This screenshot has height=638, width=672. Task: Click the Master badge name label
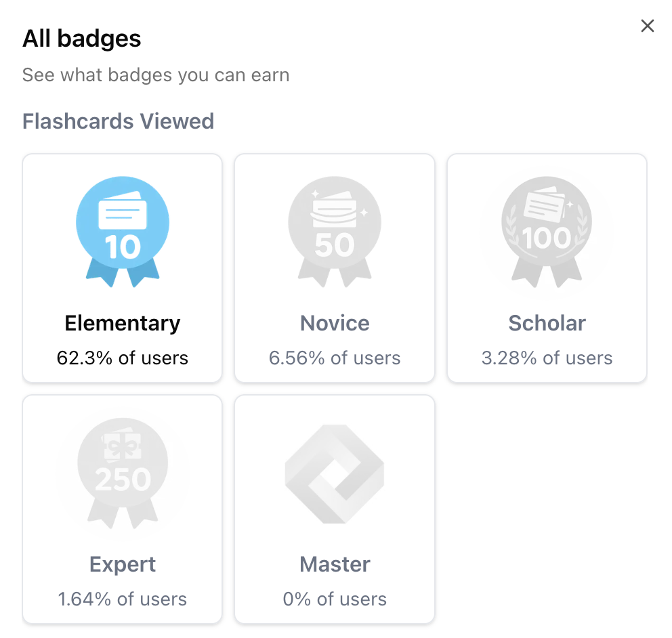[x=334, y=564]
